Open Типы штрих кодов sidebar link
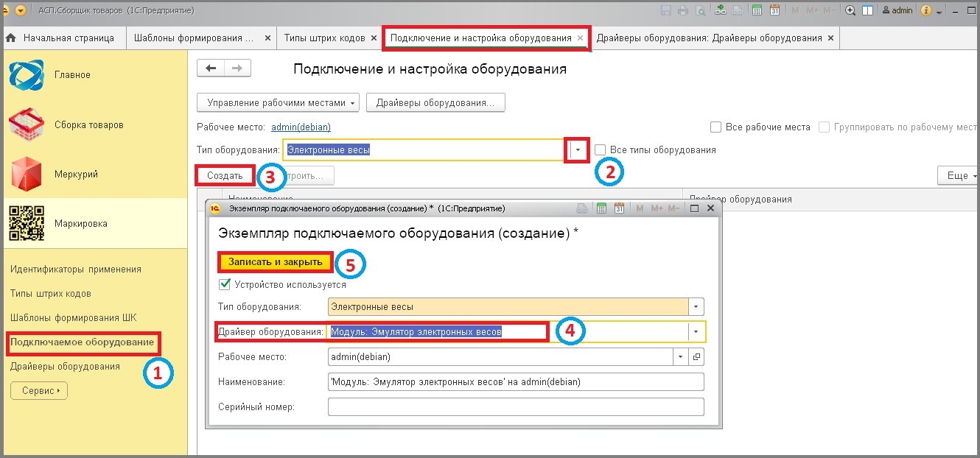The image size is (980, 458). click(x=51, y=294)
